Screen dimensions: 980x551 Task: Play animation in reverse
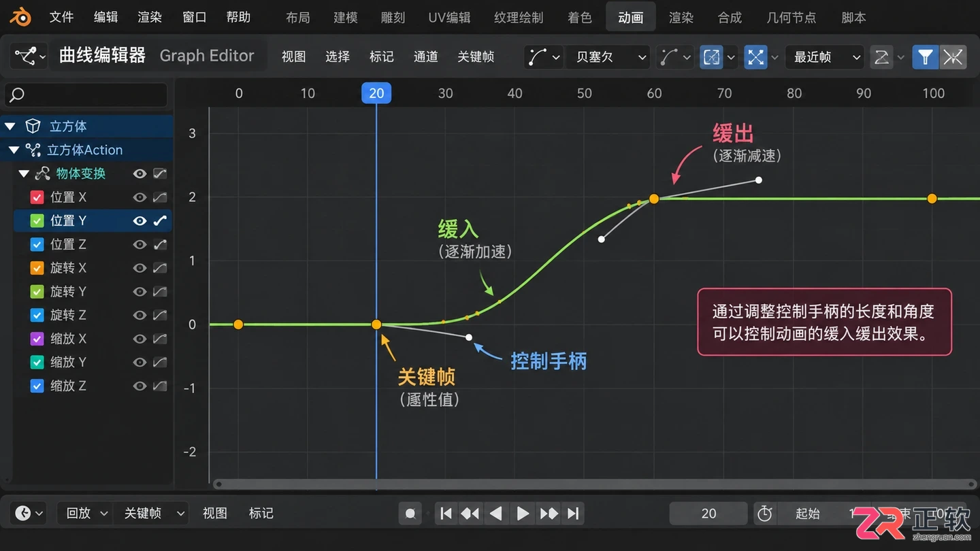pos(496,514)
